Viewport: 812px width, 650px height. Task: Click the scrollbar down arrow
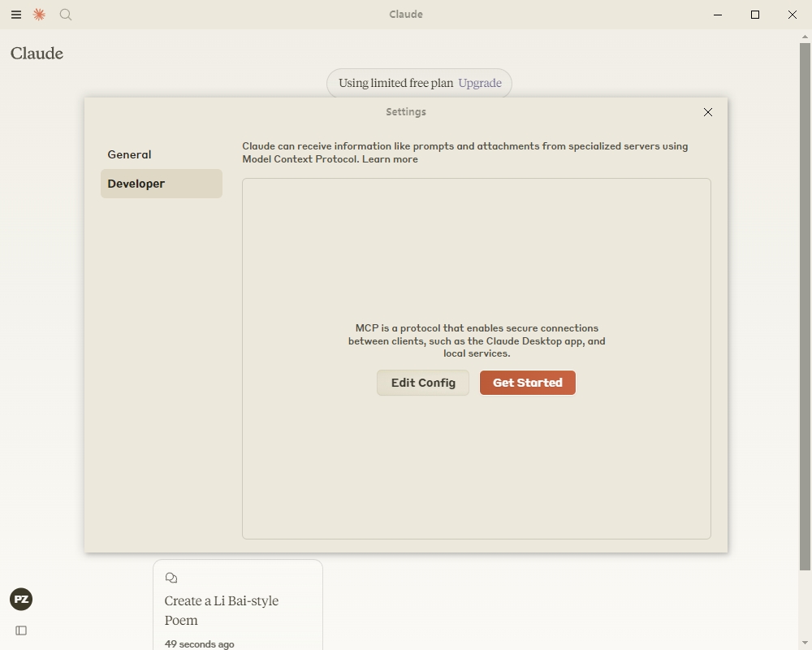[x=805, y=643]
